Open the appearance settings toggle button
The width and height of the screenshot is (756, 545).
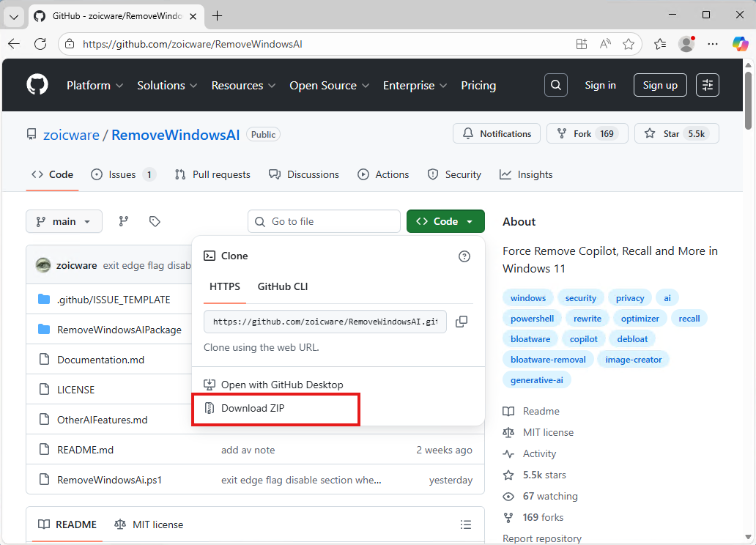pos(707,85)
